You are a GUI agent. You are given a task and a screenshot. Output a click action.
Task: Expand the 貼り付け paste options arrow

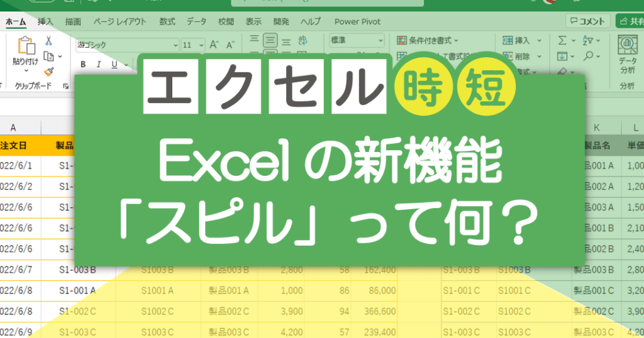tap(26, 72)
